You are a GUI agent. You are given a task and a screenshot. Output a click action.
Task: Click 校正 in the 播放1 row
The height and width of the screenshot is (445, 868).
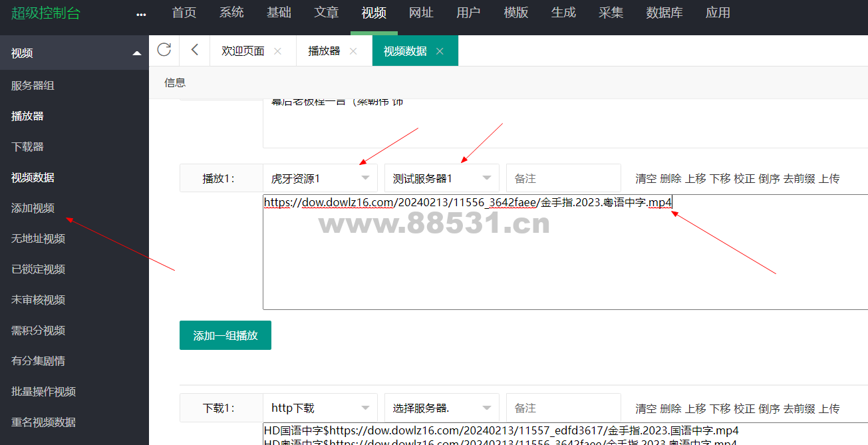pyautogui.click(x=744, y=178)
